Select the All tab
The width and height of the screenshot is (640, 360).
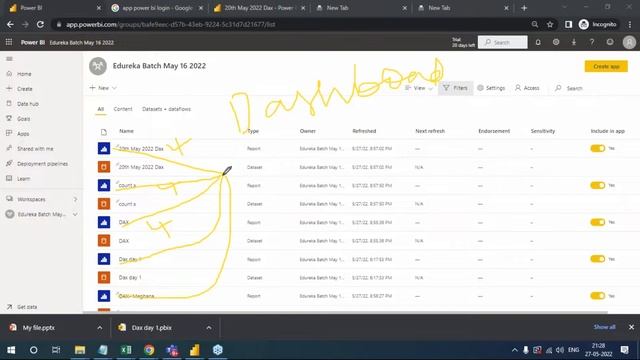pos(100,109)
